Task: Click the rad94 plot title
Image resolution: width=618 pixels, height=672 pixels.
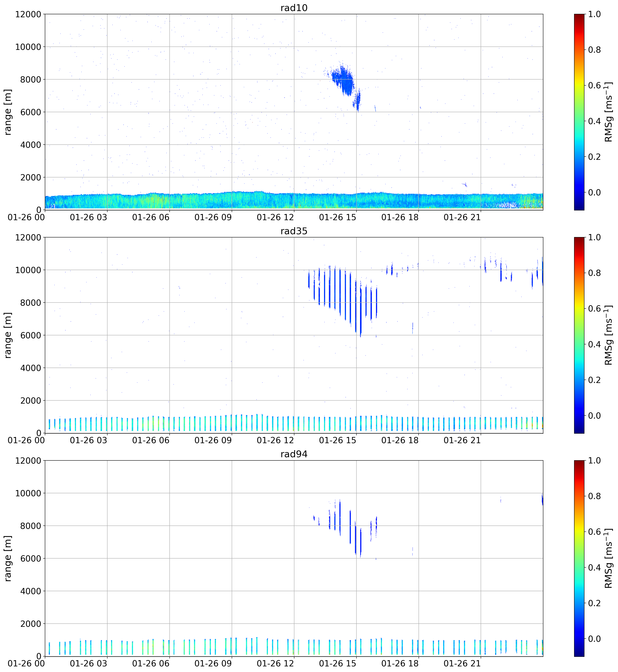Action: [x=294, y=454]
